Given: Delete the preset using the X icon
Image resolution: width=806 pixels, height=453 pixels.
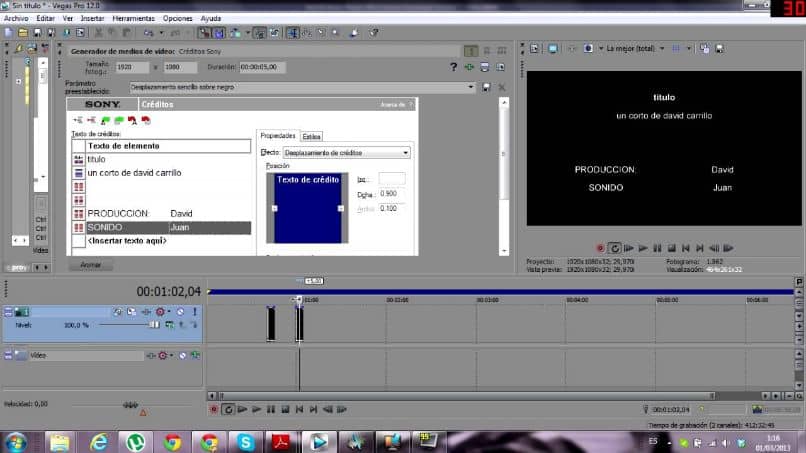Looking at the screenshot, I should point(502,87).
